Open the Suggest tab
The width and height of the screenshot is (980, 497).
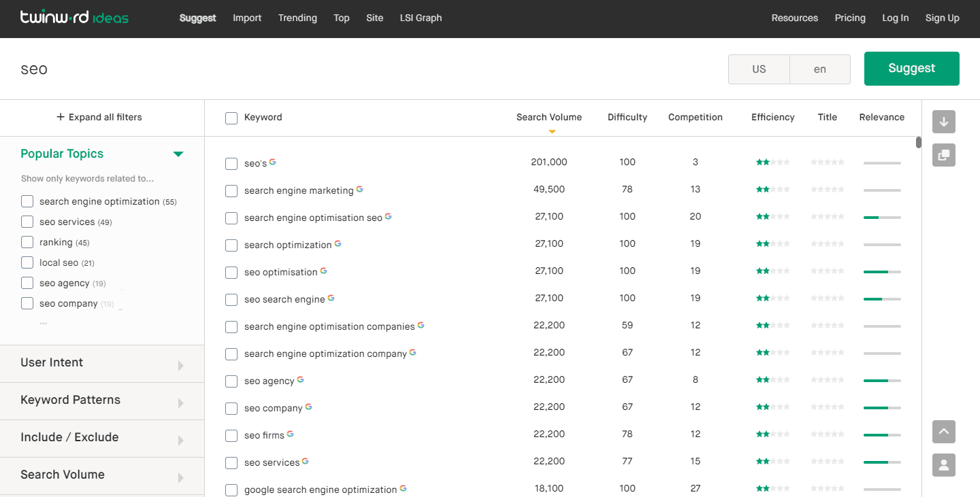pyautogui.click(x=198, y=18)
